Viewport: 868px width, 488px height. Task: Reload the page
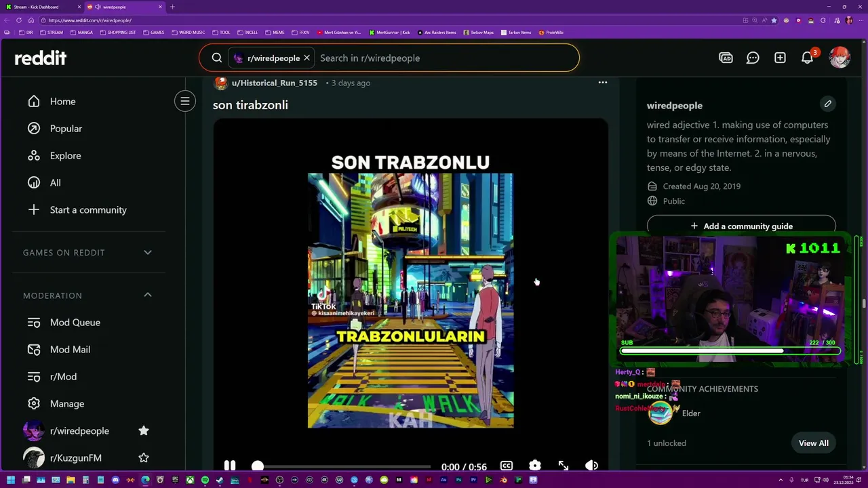[x=20, y=20]
